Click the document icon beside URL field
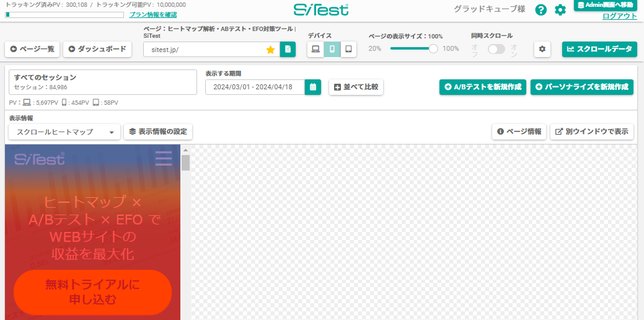Screen dimensions: 644x320 pyautogui.click(x=288, y=49)
